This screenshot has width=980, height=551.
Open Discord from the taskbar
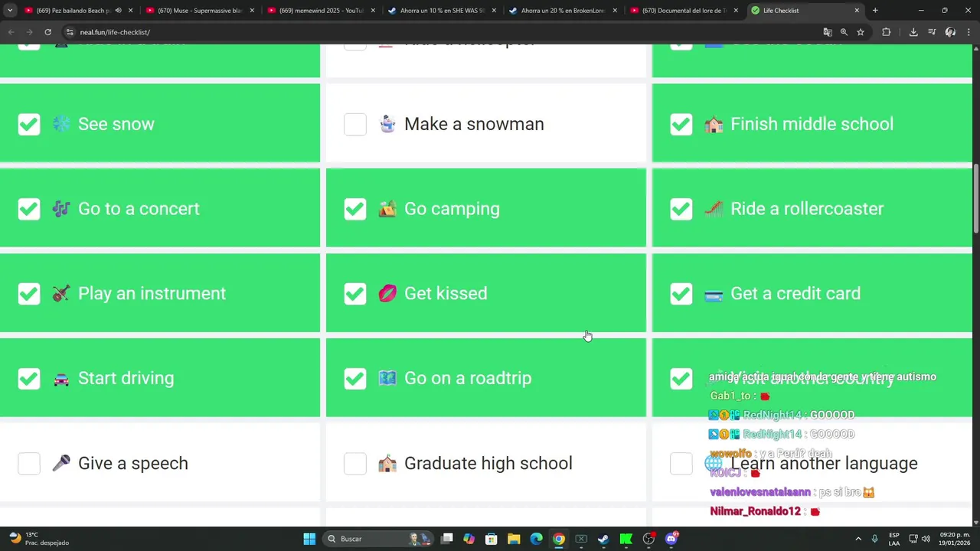click(x=671, y=539)
